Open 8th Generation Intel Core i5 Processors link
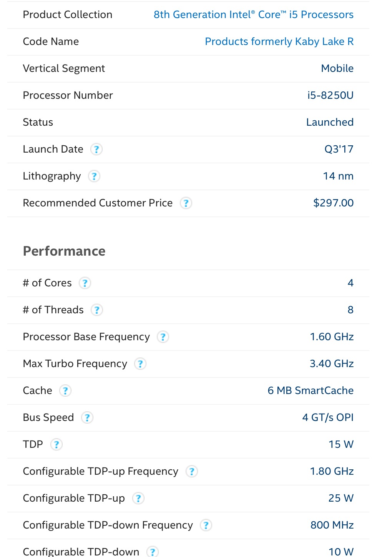Screen dimensions: 392x557 tap(254, 15)
